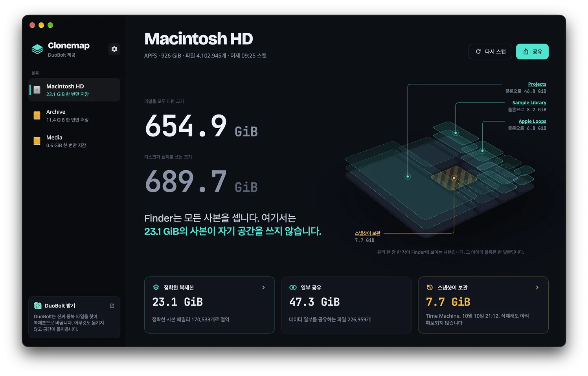This screenshot has height=376, width=588.
Task: Open the Apple Loops link
Action: click(x=532, y=122)
